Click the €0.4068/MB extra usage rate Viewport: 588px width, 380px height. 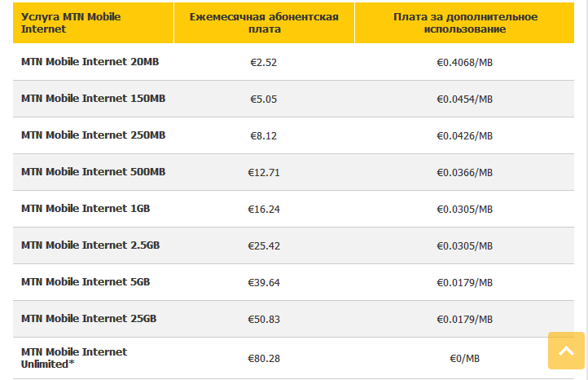[465, 62]
